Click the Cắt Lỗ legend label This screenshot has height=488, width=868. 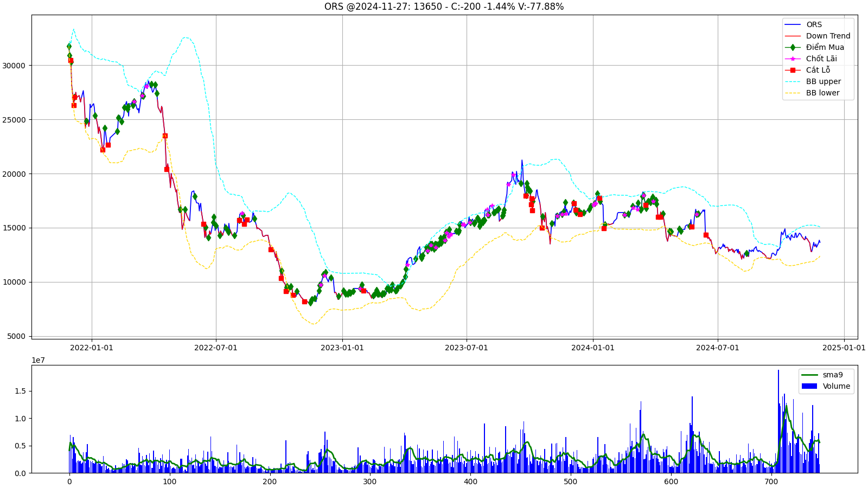click(818, 70)
